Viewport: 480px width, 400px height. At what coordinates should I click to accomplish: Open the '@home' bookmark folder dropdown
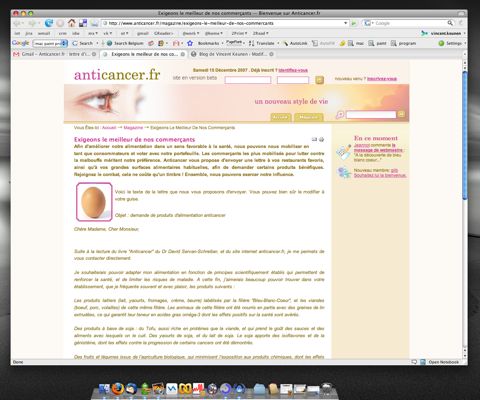coord(214,33)
